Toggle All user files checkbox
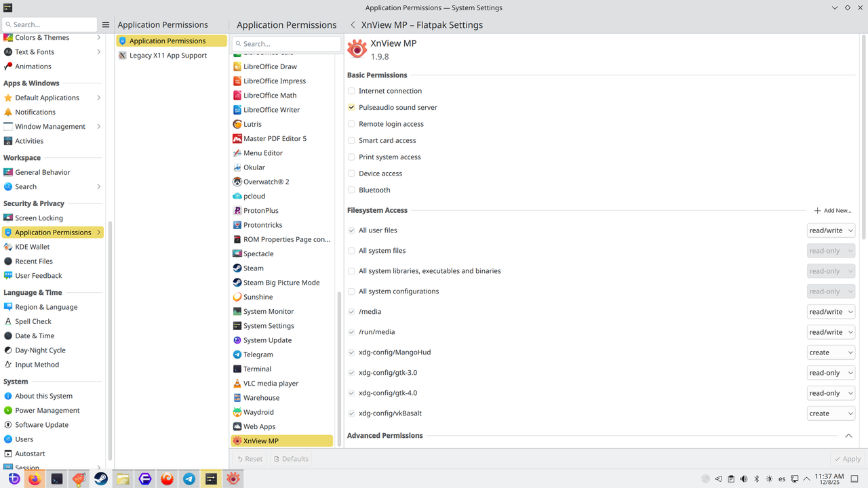868x488 pixels. click(351, 230)
